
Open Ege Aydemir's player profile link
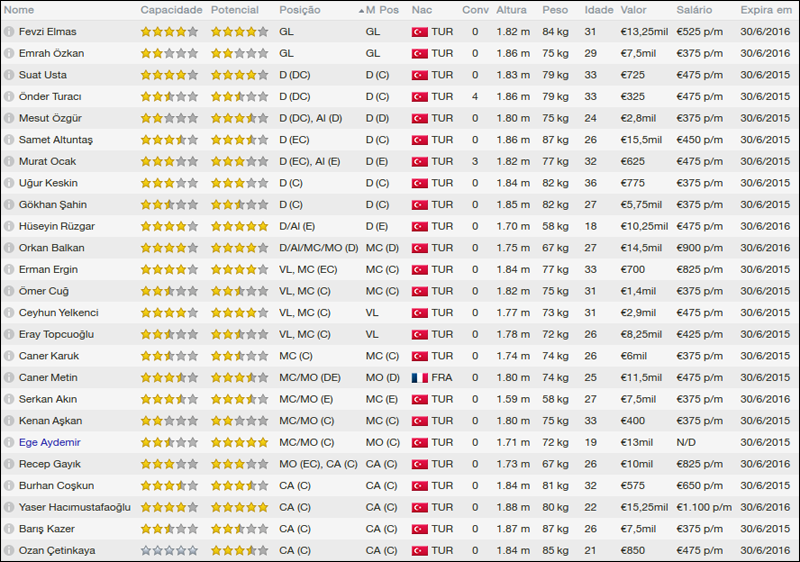coord(50,442)
